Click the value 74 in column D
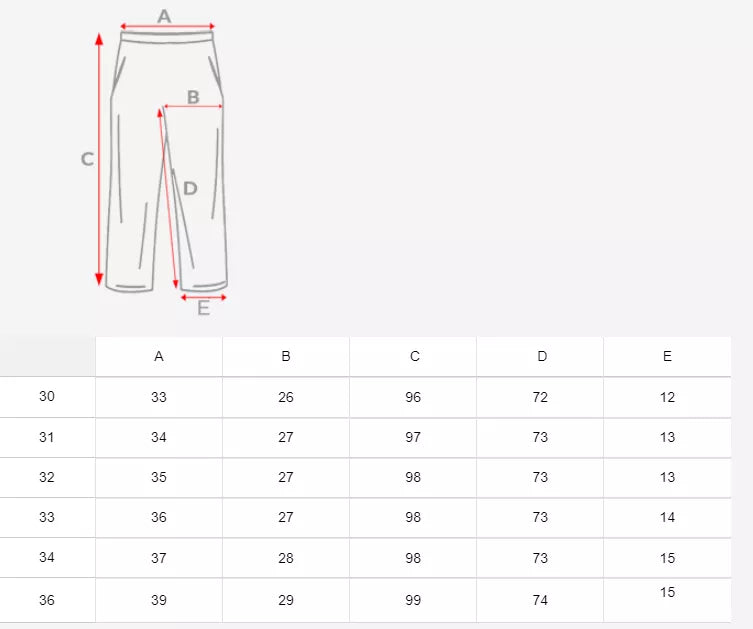This screenshot has width=753, height=629. [541, 600]
